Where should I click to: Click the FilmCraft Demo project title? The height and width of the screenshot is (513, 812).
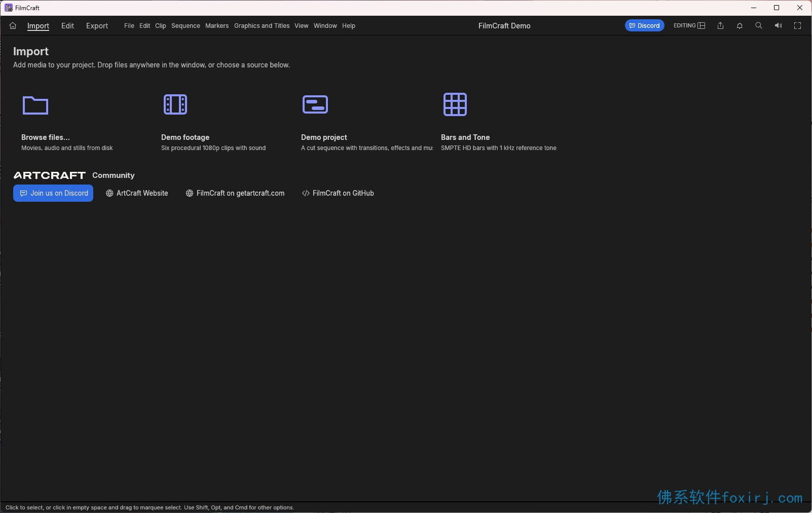click(x=504, y=26)
